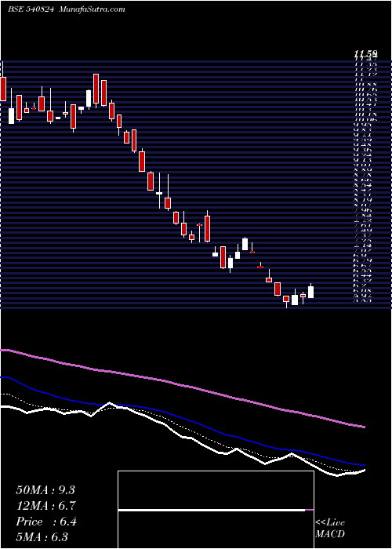Click the pink 50MA trend line
The image size is (392, 549).
pos(182,385)
